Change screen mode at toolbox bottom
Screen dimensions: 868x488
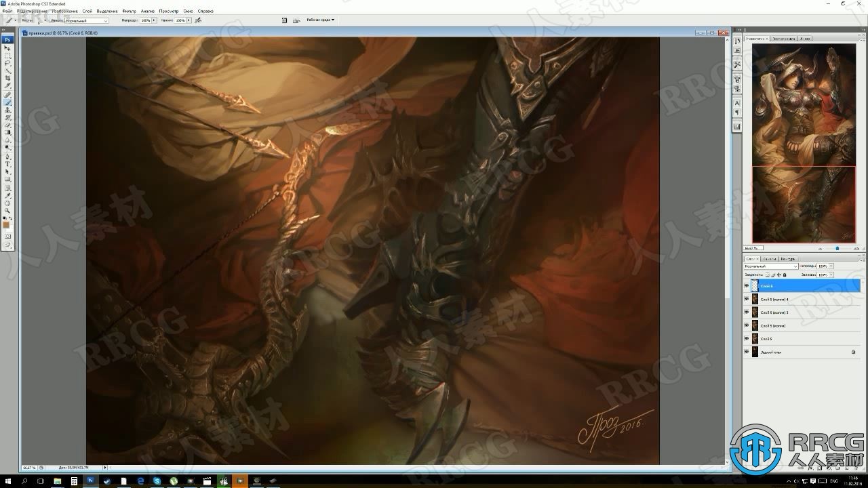[x=8, y=245]
